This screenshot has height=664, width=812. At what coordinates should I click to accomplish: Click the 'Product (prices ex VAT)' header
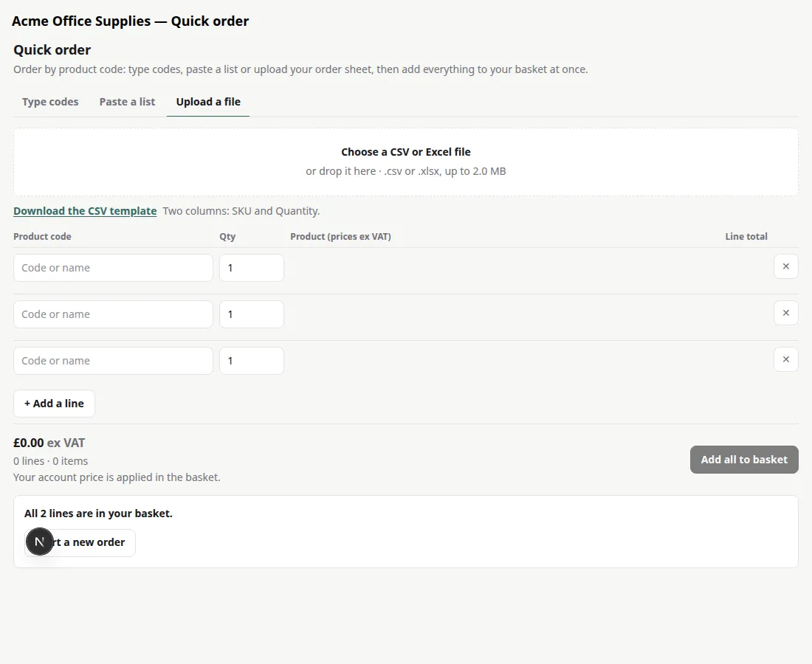click(341, 237)
